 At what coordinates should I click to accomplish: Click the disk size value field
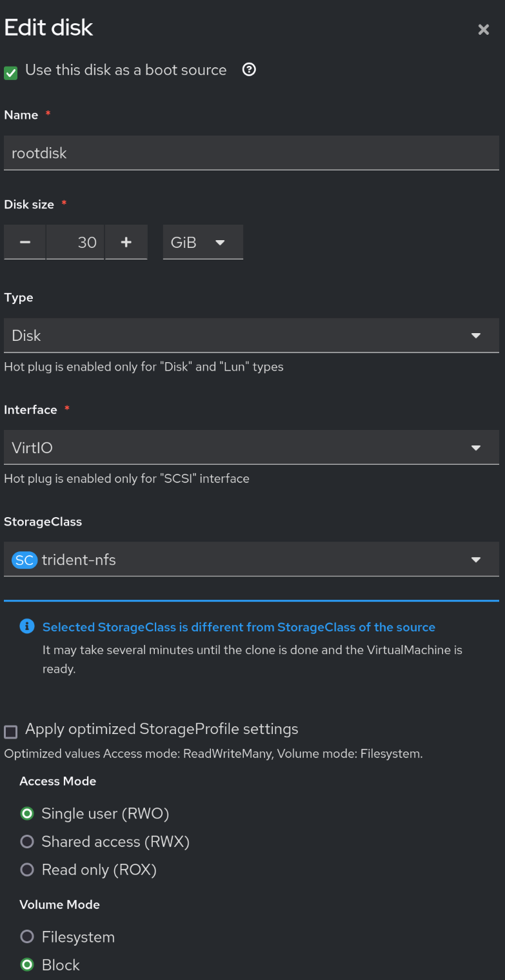point(75,242)
